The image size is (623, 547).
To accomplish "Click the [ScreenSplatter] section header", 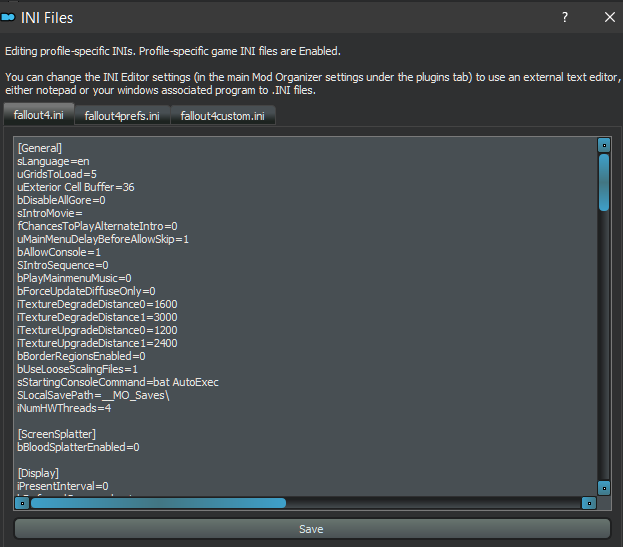I will pyautogui.click(x=57, y=434).
